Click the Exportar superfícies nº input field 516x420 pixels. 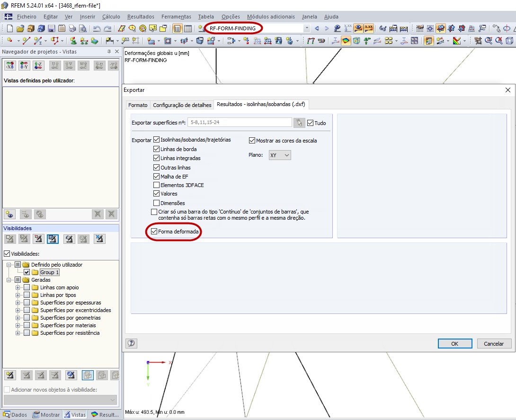[x=239, y=122]
